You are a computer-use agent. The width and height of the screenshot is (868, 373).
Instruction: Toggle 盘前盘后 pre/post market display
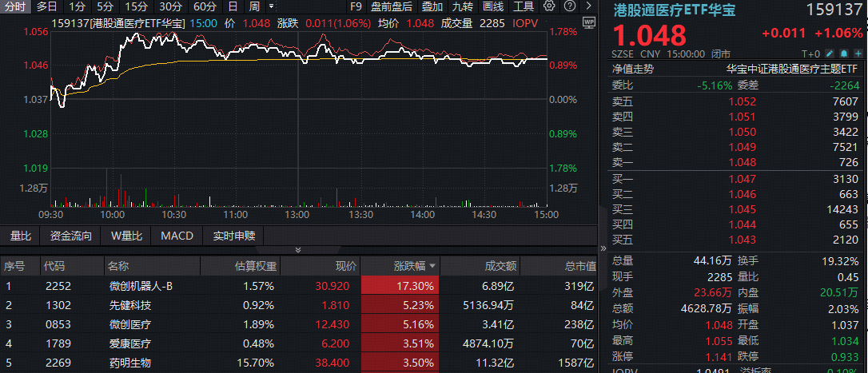392,6
